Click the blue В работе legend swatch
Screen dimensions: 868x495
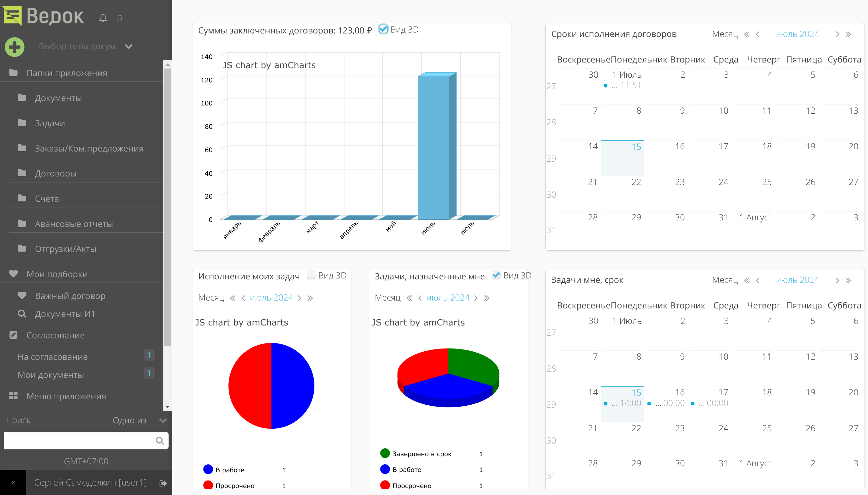click(x=208, y=469)
